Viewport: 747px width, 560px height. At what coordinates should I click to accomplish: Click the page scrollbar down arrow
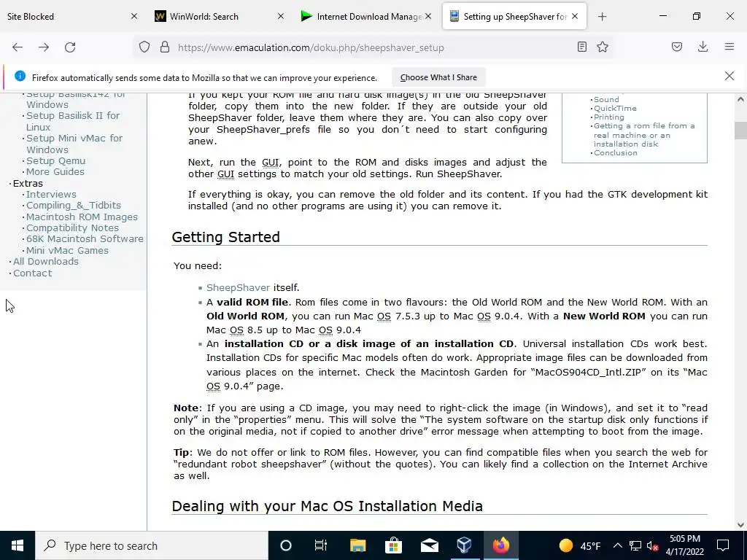[740, 525]
